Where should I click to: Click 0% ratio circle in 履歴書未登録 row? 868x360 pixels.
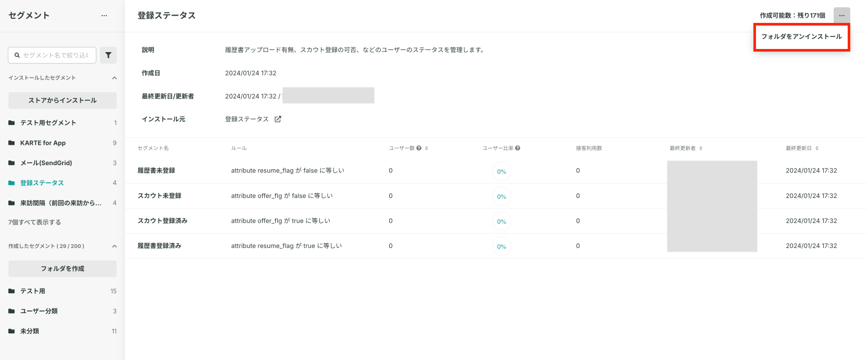[502, 171]
